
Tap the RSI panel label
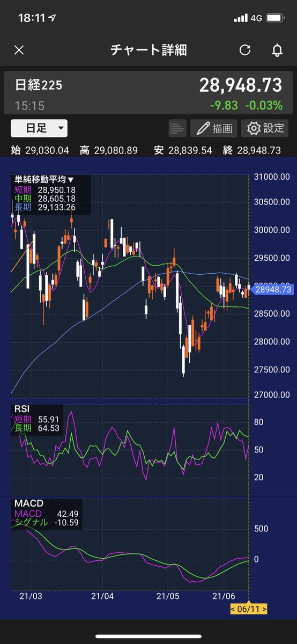click(23, 411)
